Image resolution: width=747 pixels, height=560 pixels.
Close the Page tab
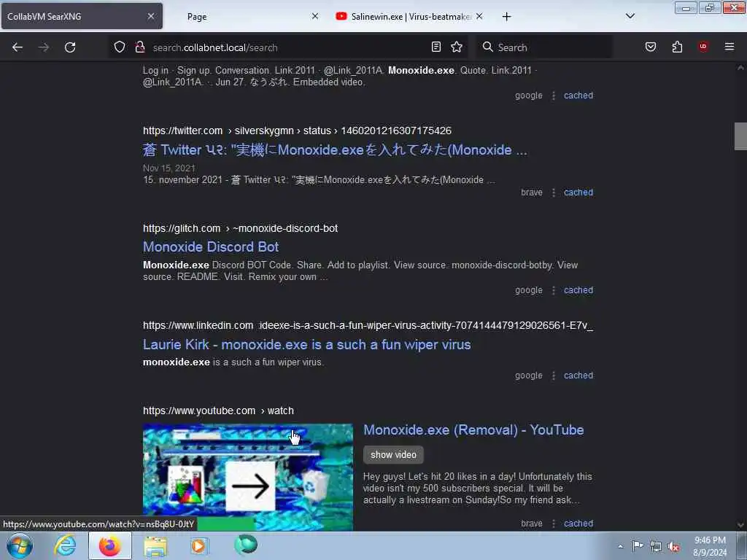pyautogui.click(x=315, y=16)
